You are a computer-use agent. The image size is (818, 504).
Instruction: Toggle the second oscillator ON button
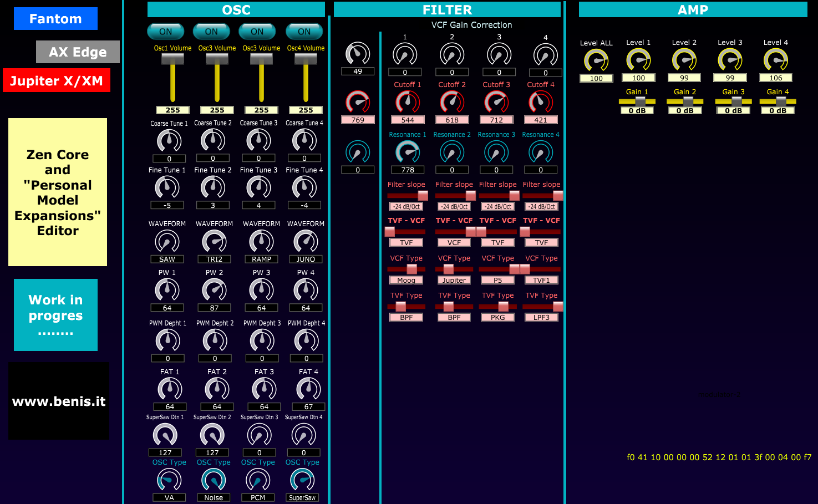click(211, 32)
